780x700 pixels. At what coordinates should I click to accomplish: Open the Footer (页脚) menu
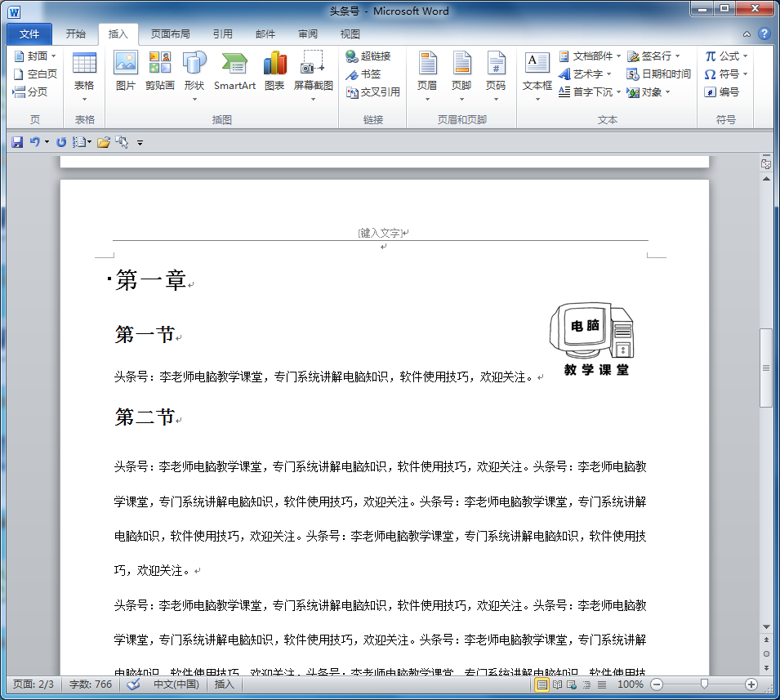point(461,77)
